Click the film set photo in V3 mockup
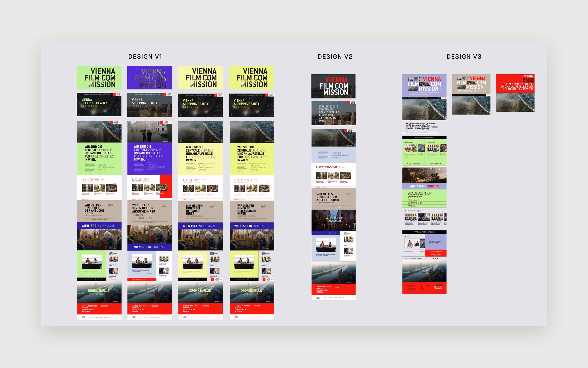This screenshot has height=368, width=588. tap(424, 175)
